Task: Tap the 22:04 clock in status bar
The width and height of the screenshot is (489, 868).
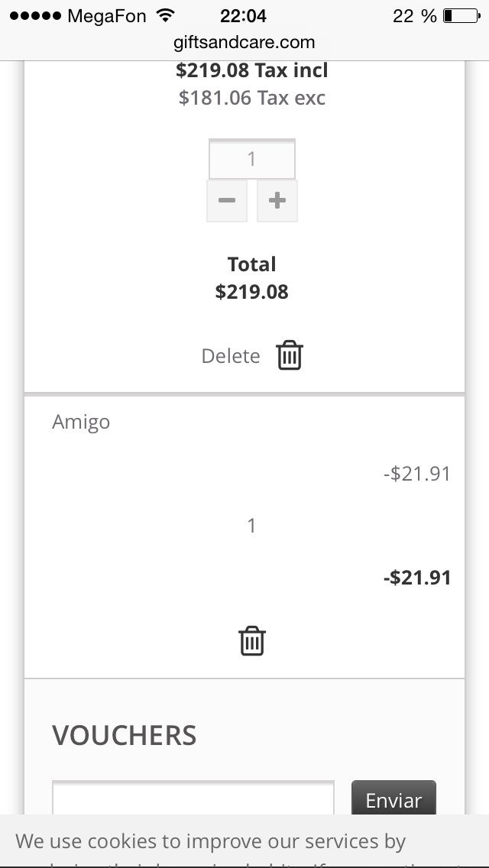Action: [x=244, y=15]
